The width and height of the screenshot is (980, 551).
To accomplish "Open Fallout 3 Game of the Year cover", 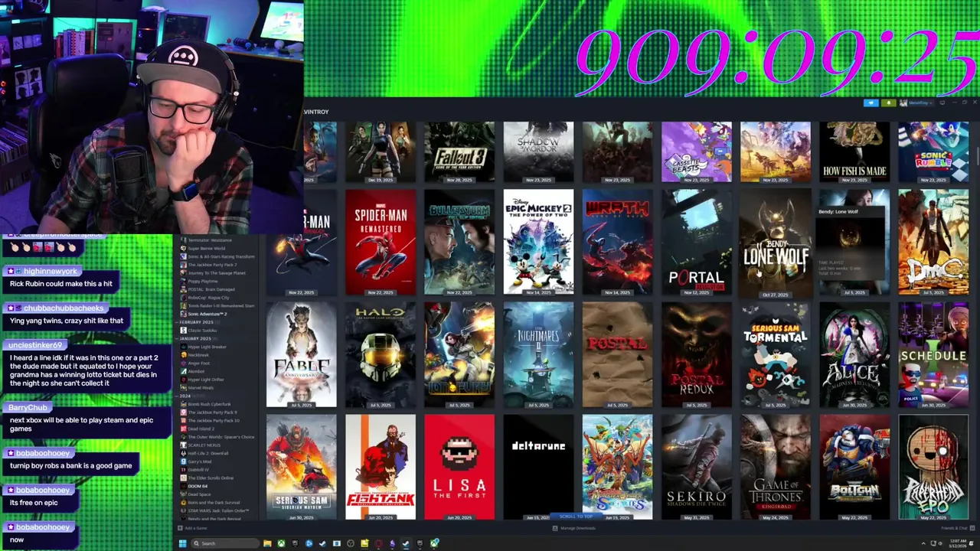I will 459,152.
